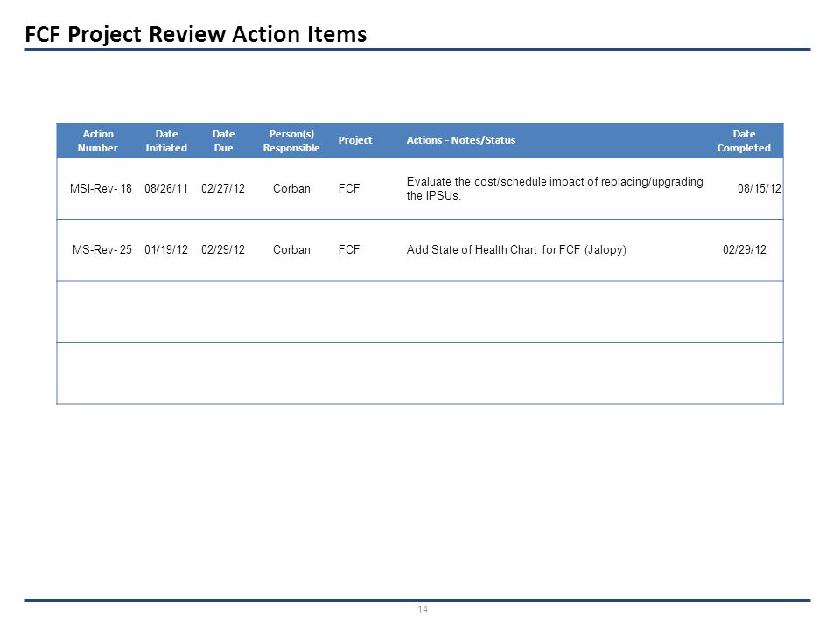Click the 02/27/12 date due cell

click(x=223, y=189)
